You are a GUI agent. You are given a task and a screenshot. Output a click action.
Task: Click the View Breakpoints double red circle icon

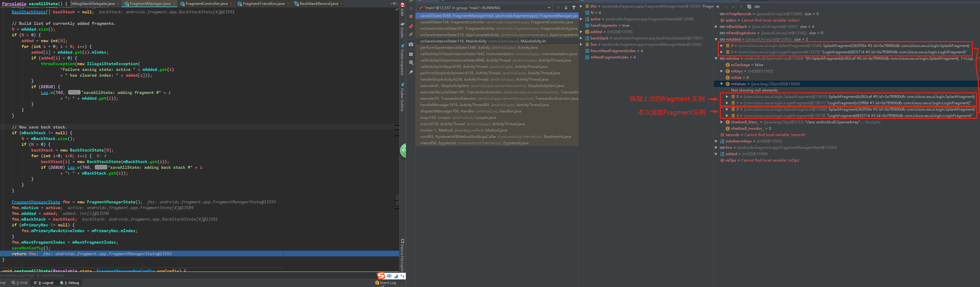[411, 26]
